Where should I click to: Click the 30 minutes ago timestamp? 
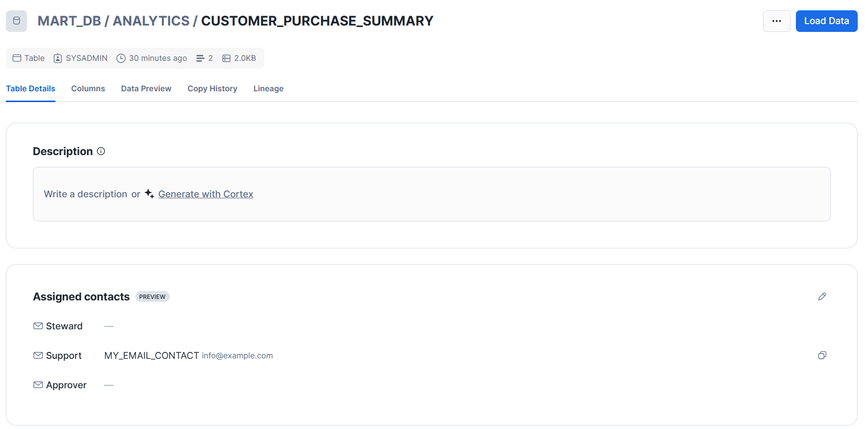tap(158, 58)
